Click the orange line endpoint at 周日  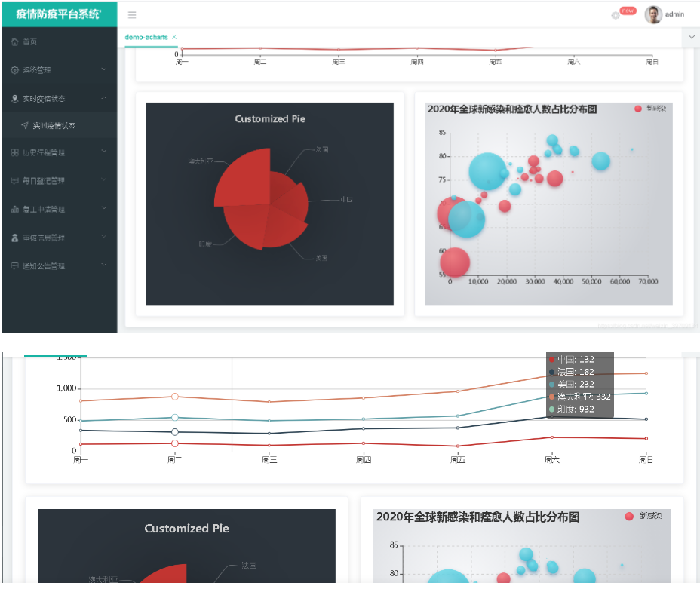click(x=646, y=373)
